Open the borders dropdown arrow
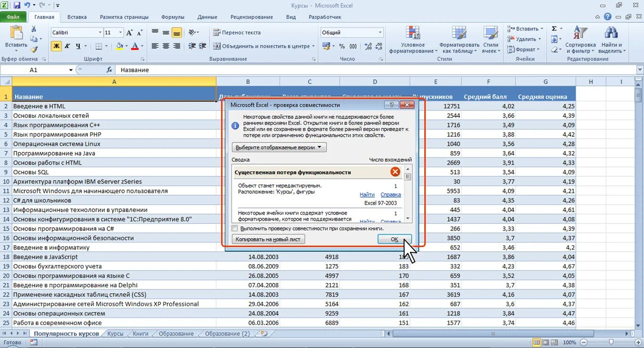This screenshot has height=348, width=644. pos(107,46)
